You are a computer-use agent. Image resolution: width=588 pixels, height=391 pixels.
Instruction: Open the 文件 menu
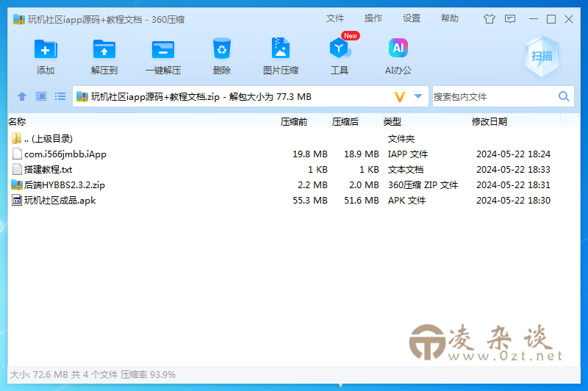pyautogui.click(x=335, y=18)
